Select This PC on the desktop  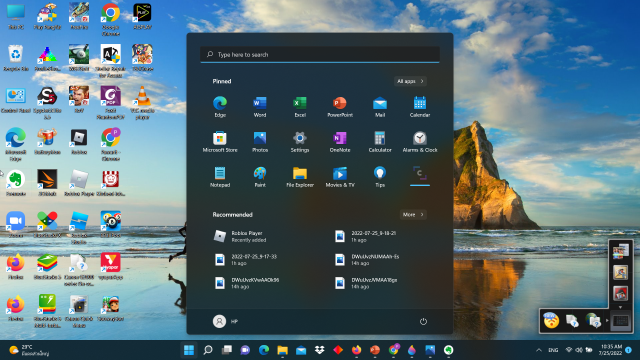[x=16, y=16]
